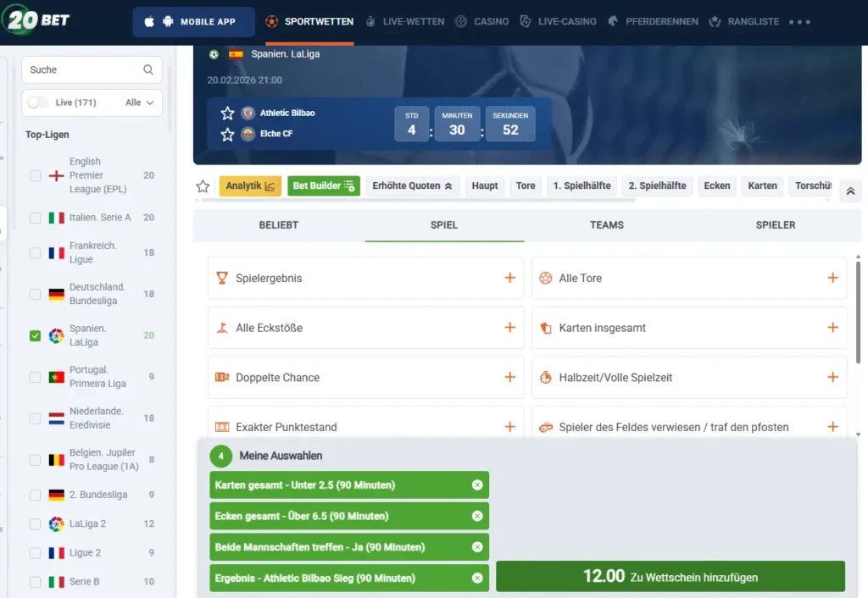868x598 pixels.
Task: Click the Analytik button
Action: (250, 185)
